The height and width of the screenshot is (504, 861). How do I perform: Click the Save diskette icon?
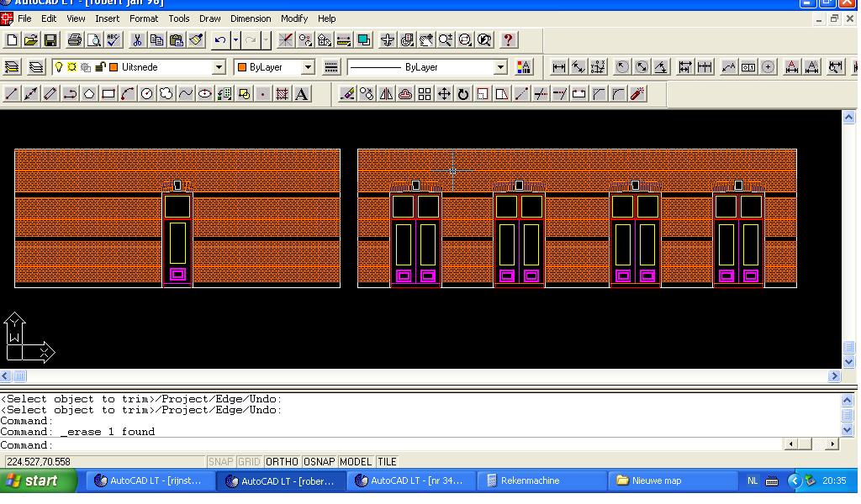[50, 40]
